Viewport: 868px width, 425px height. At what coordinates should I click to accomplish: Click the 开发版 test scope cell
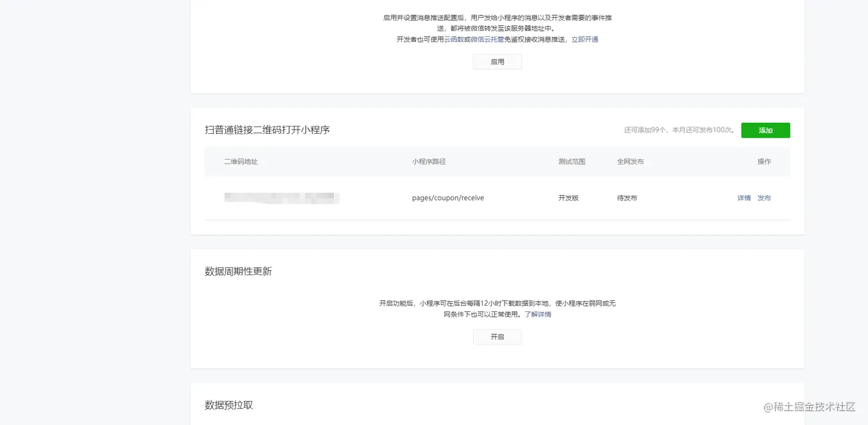tap(568, 198)
